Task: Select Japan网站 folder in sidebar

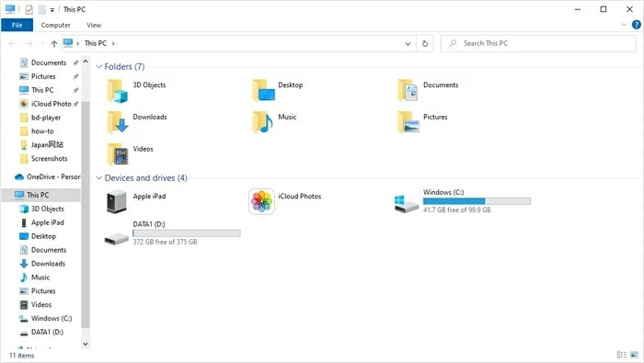Action: click(x=41, y=145)
